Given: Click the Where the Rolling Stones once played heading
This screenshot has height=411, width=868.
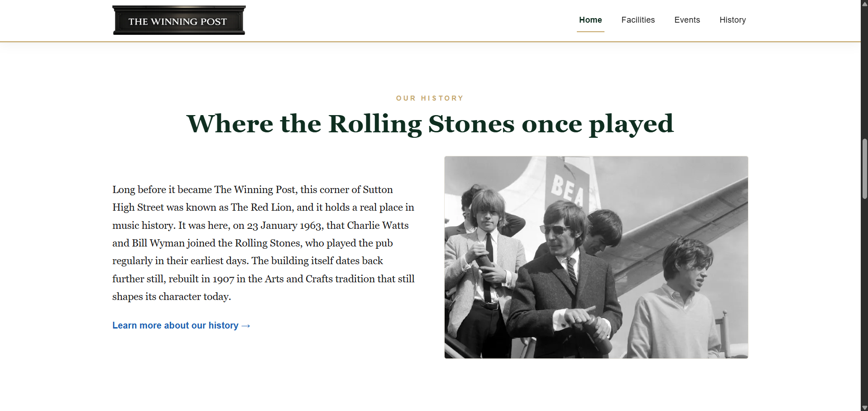Looking at the screenshot, I should (x=430, y=124).
